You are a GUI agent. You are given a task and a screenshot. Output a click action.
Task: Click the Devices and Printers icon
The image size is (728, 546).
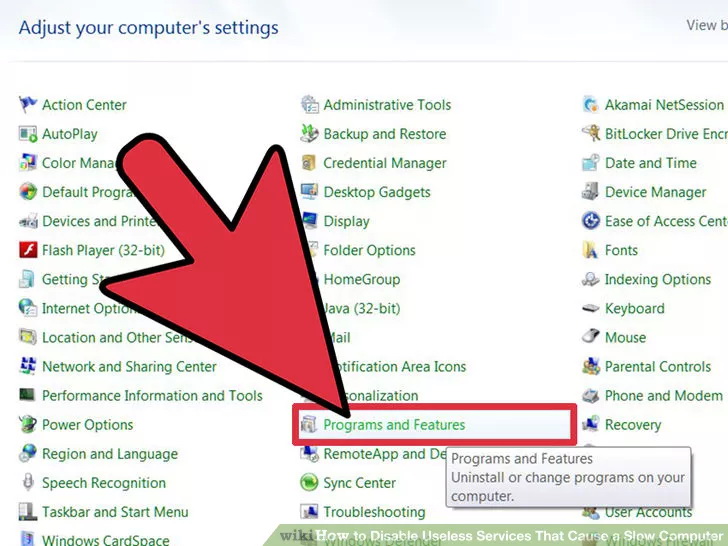27,221
